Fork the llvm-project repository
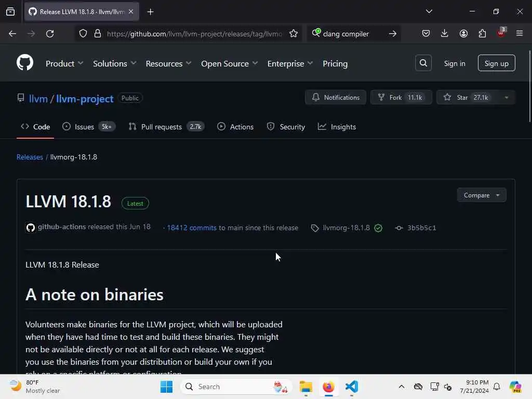Screen dimensions: 532x399 click(401, 97)
